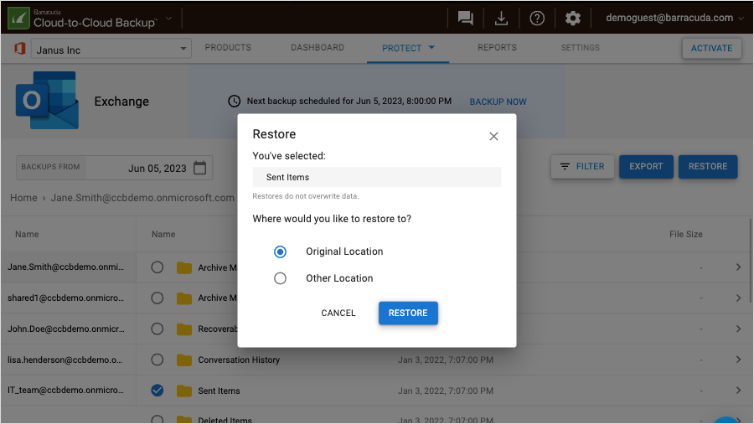Open the help question mark icon
The image size is (754, 424).
pos(536,18)
